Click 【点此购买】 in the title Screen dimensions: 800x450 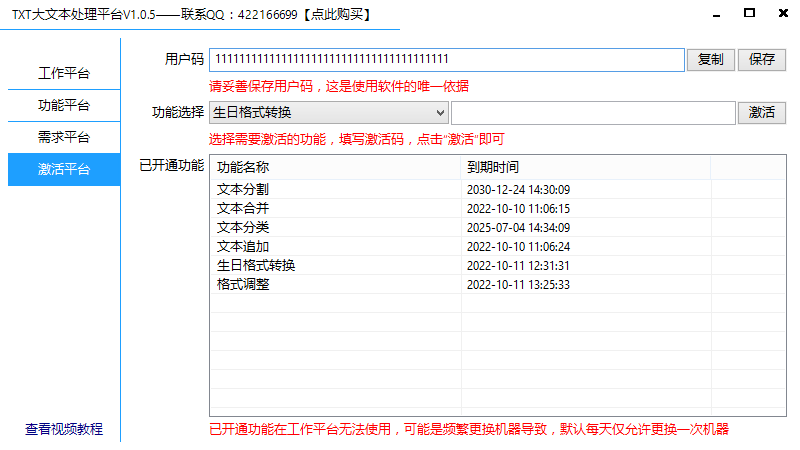pyautogui.click(x=337, y=15)
